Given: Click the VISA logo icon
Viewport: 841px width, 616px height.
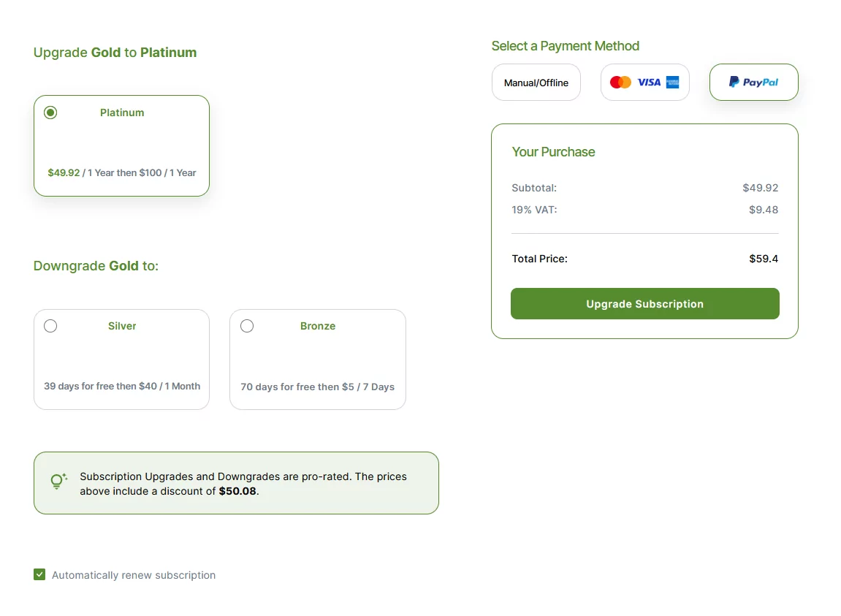Looking at the screenshot, I should 649,83.
